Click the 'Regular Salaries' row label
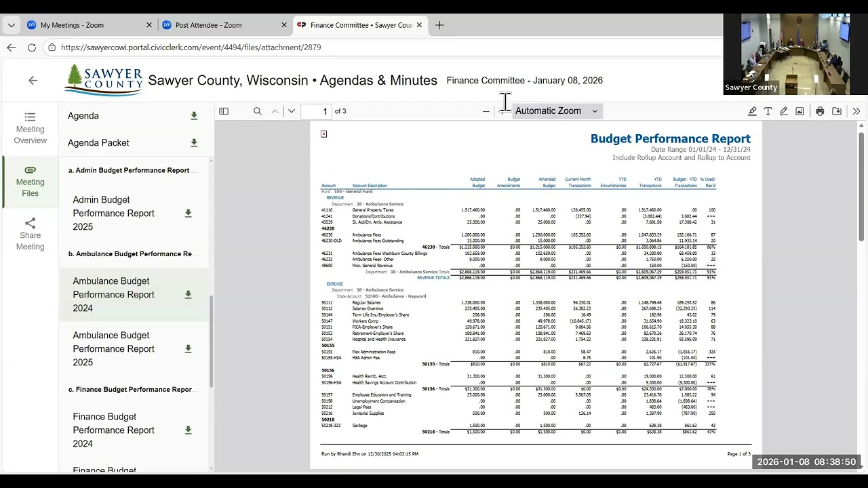Image resolution: width=868 pixels, height=488 pixels. (x=366, y=302)
